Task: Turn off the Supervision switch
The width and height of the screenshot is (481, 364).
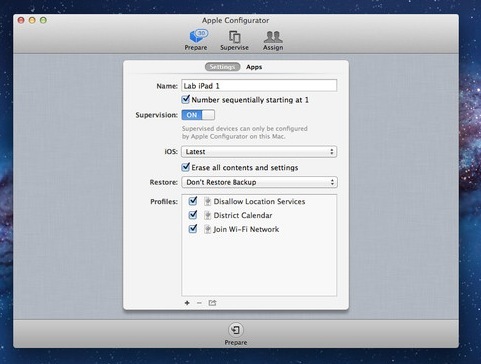Action: pos(198,115)
